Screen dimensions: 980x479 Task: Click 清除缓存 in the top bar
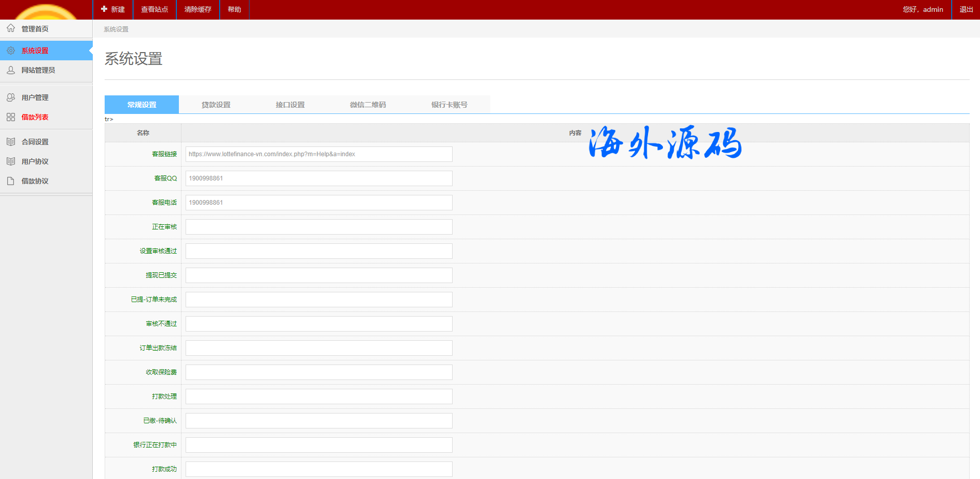[x=198, y=9]
